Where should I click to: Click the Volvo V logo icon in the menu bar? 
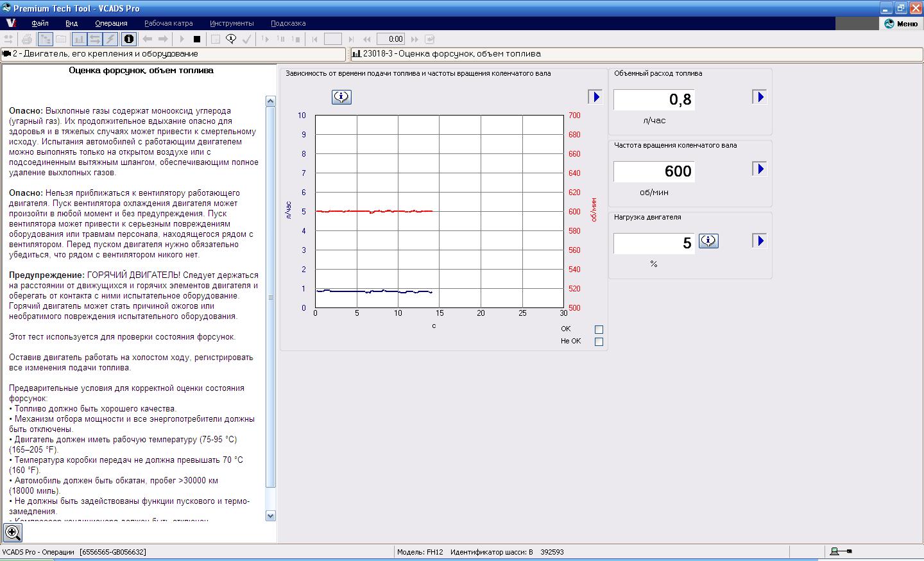pos(11,23)
